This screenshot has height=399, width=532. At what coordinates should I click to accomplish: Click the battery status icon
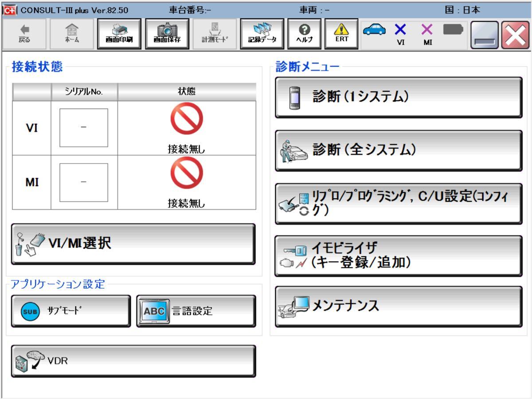point(453,29)
